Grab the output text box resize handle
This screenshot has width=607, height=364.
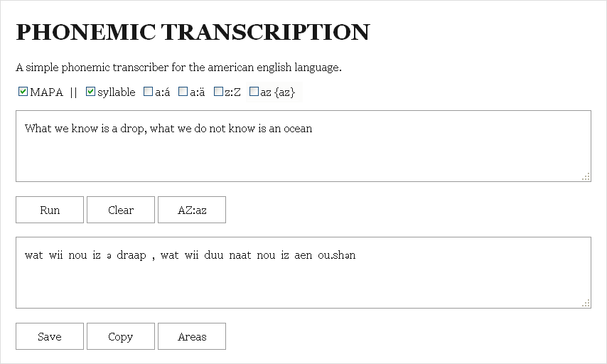[x=586, y=304]
